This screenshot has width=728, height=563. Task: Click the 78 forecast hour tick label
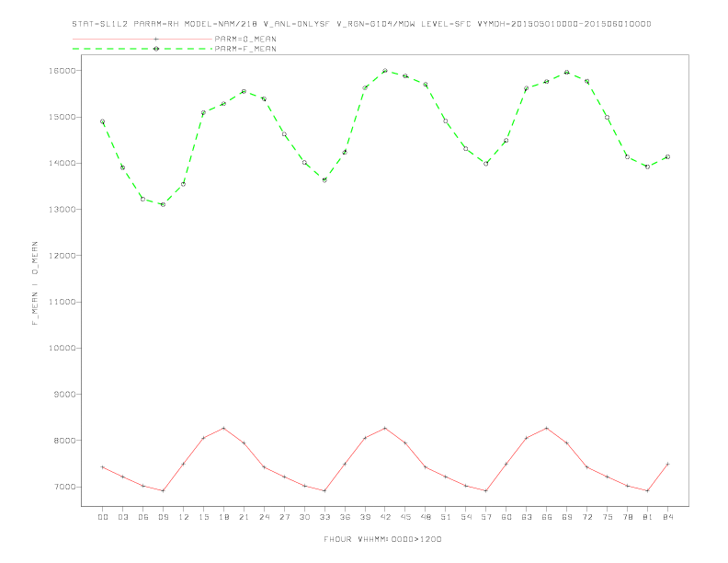628,517
